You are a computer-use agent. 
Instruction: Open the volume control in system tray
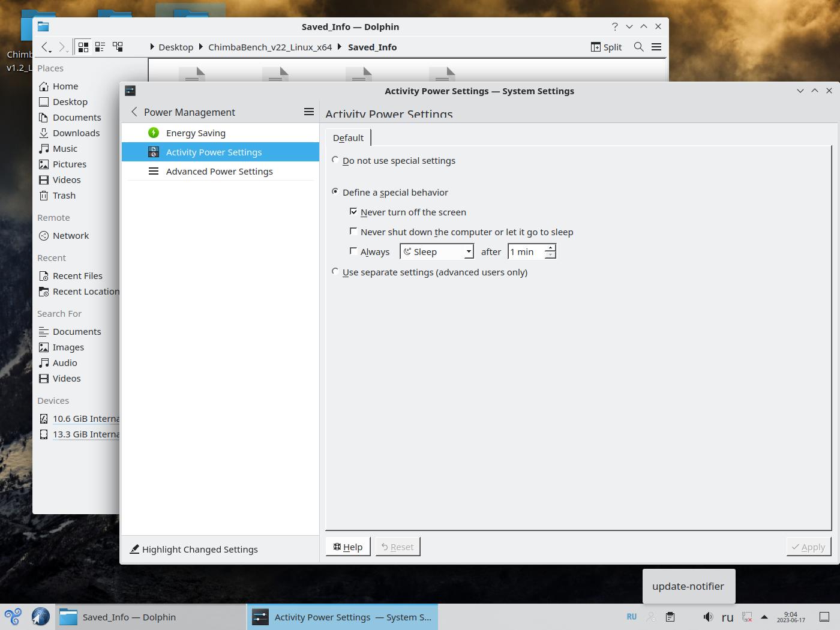(708, 617)
